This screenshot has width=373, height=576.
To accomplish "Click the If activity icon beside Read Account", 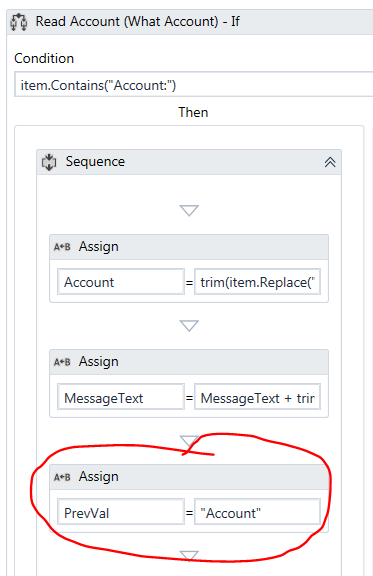I will click(18, 22).
